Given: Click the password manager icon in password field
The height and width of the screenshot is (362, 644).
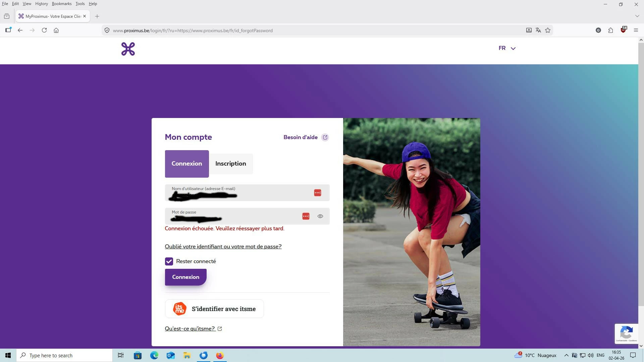Looking at the screenshot, I should 306,217.
